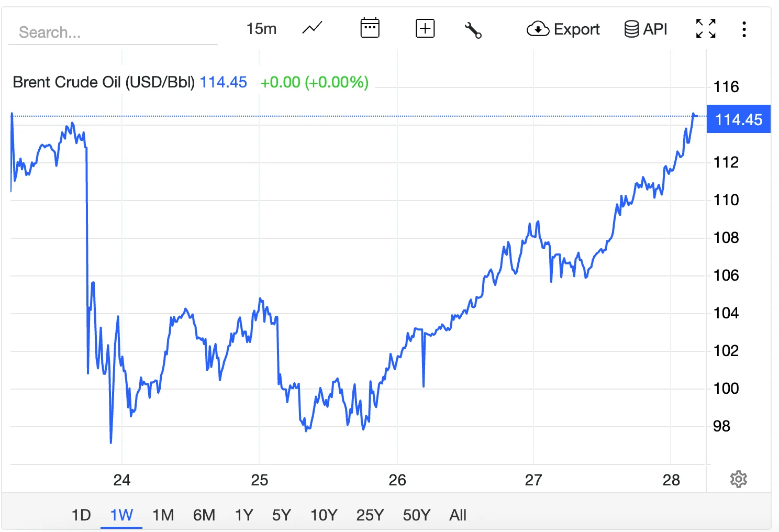Toggle fullscreen chart view

(x=705, y=29)
